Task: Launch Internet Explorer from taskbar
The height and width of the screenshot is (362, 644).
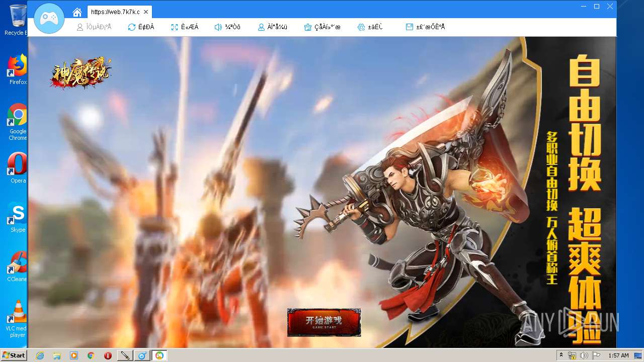Action: [40, 355]
